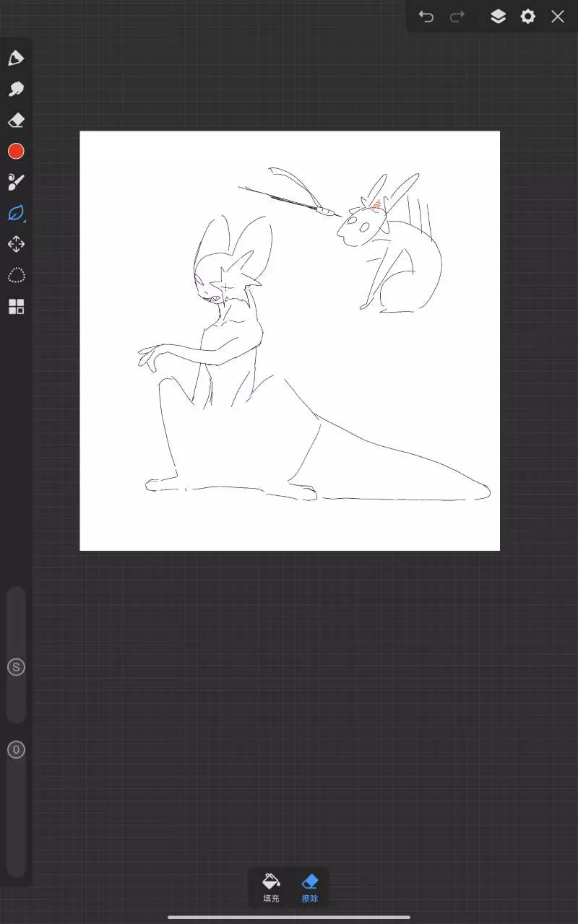Activate the transform move arrows tool

[16, 244]
